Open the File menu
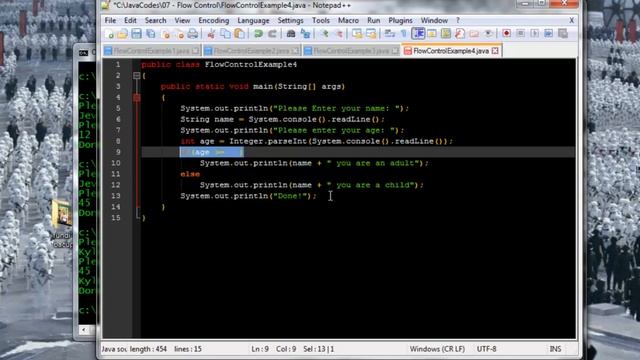640x360 pixels. (110, 20)
